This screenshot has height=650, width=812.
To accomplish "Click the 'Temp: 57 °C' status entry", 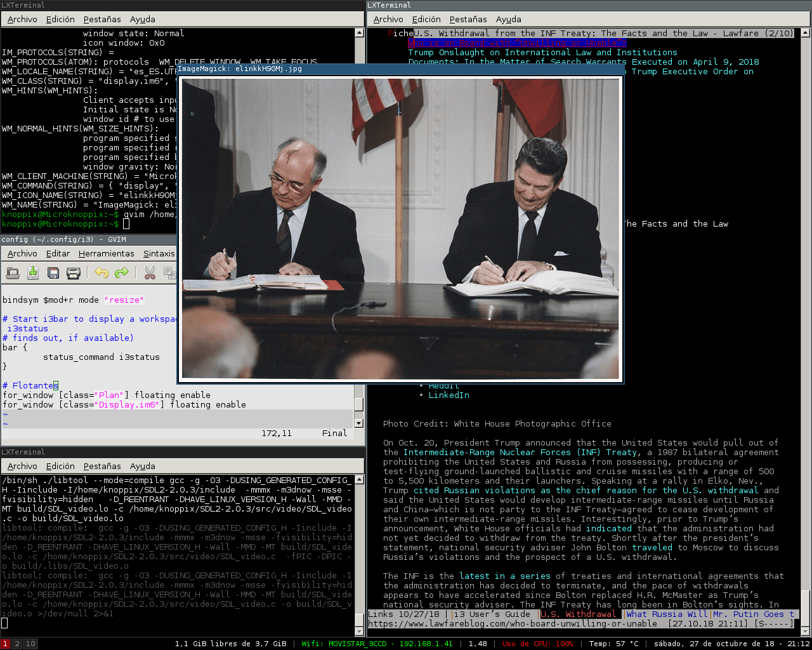I will pos(614,644).
